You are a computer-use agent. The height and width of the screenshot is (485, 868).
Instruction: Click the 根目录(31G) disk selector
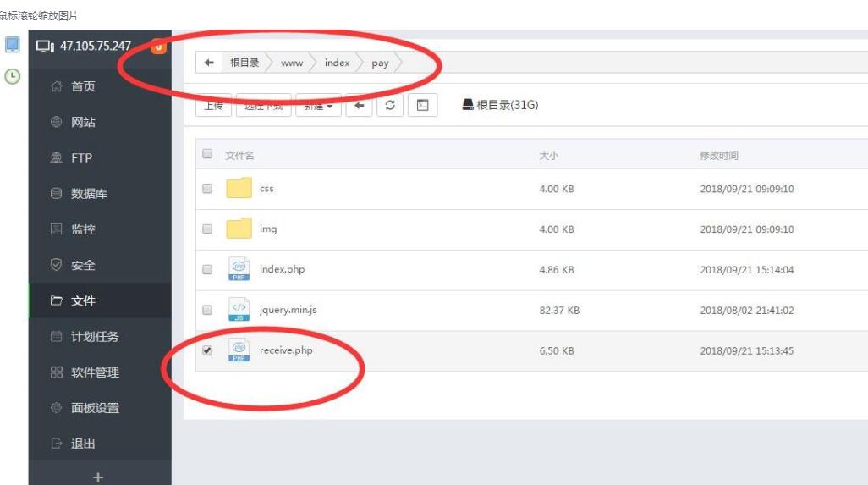500,106
